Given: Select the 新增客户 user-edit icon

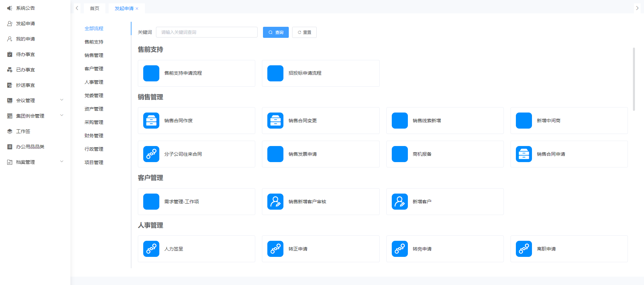Looking at the screenshot, I should point(399,202).
